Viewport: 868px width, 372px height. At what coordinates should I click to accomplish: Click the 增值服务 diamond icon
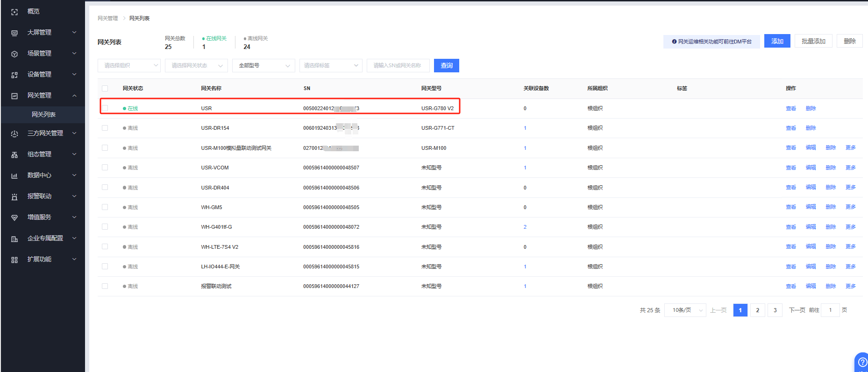14,218
